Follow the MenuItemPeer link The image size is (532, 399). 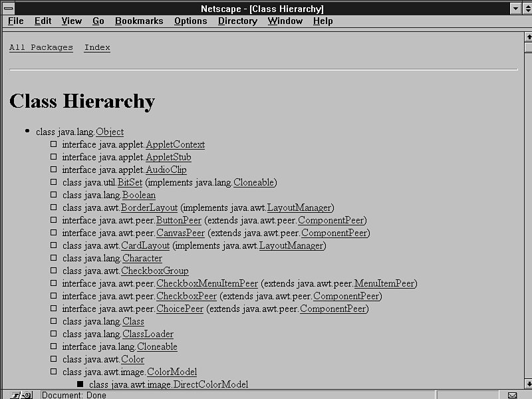click(x=384, y=284)
